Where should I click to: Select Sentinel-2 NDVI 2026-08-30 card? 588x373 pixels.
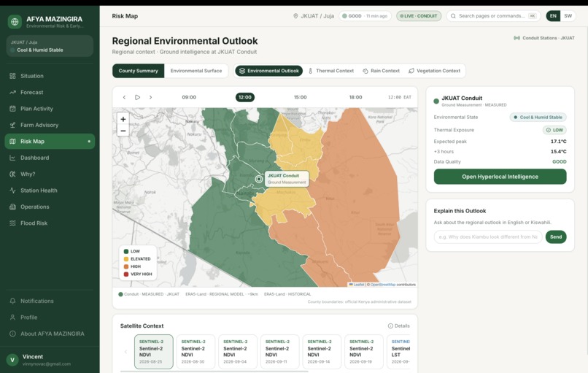coord(196,352)
